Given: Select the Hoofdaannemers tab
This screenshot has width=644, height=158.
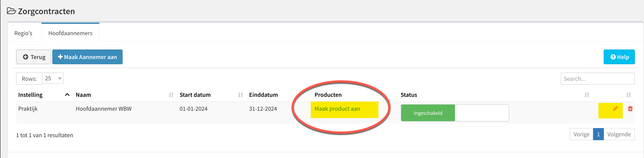Looking at the screenshot, I should pyautogui.click(x=70, y=33).
